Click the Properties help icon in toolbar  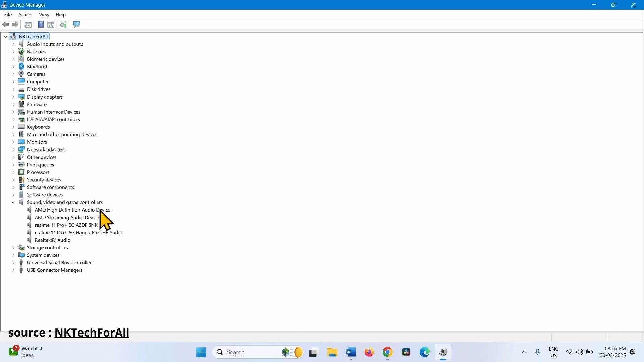41,25
